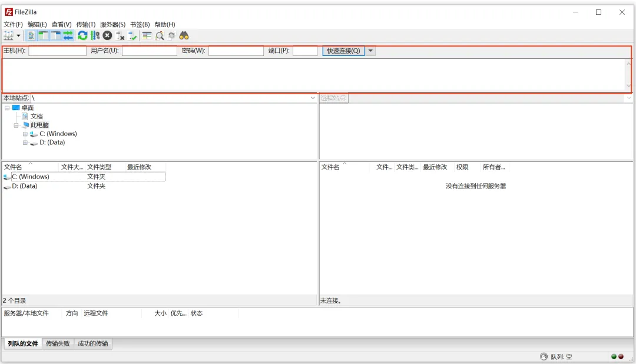Switch to the 成功的传输 tab
The image size is (636, 364).
(x=93, y=344)
